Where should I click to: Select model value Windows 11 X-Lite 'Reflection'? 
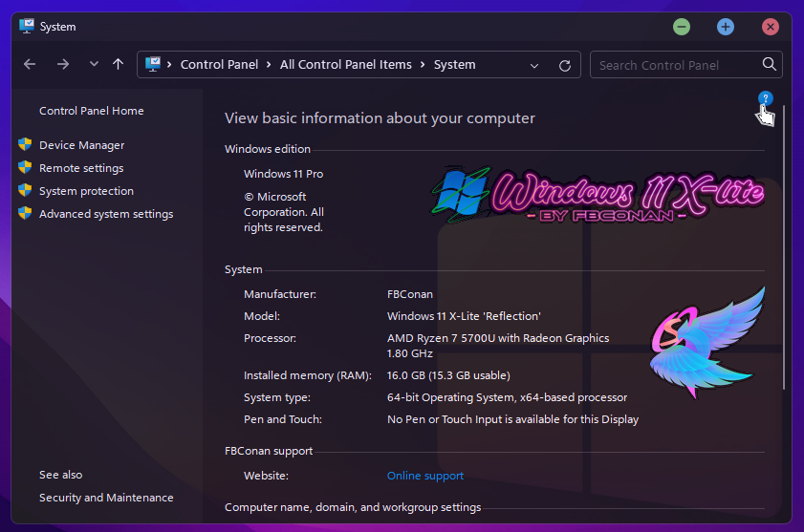tap(464, 316)
